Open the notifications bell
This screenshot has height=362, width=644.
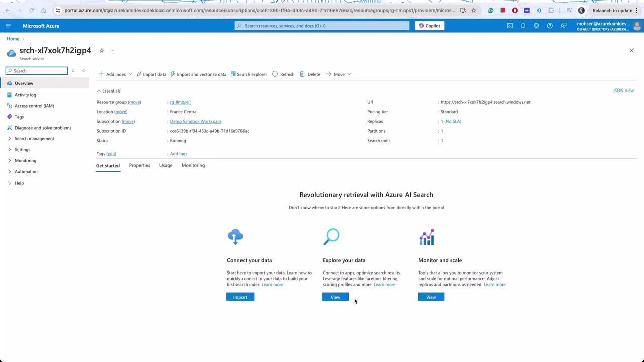523,26
